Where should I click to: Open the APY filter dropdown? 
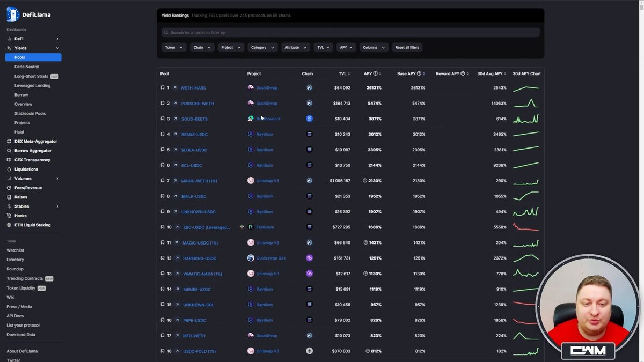point(347,47)
